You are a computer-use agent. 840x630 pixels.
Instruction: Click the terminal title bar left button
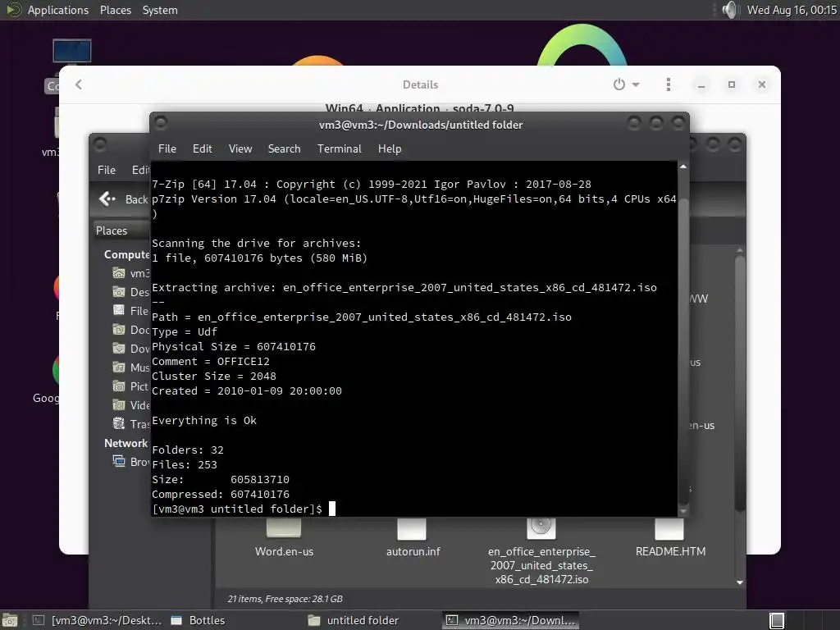[161, 124]
